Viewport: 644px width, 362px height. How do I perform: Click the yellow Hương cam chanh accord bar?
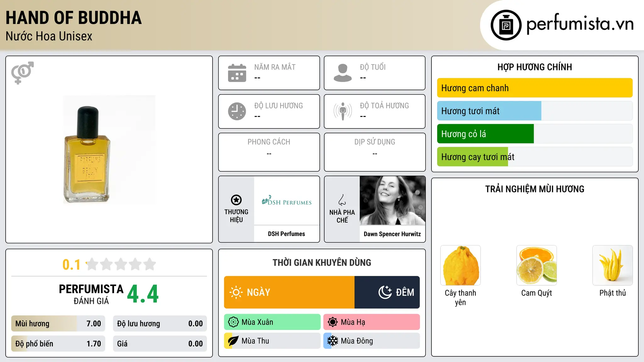coord(535,88)
